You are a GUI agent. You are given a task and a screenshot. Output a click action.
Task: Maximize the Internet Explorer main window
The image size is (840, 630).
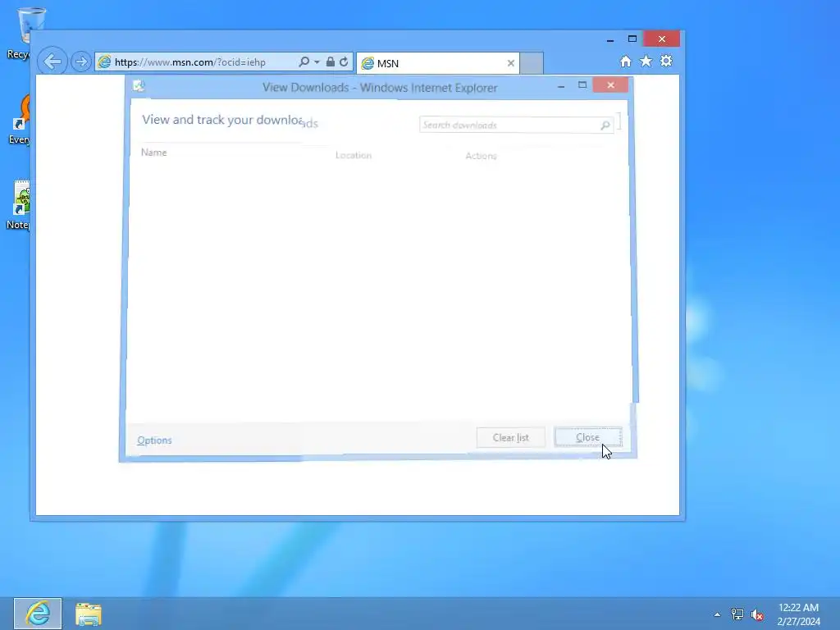click(632, 39)
